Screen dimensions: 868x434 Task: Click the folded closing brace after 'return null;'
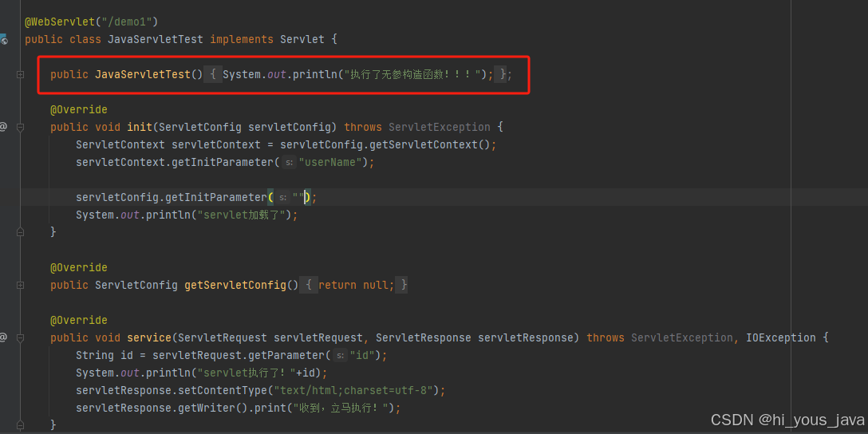click(x=402, y=285)
